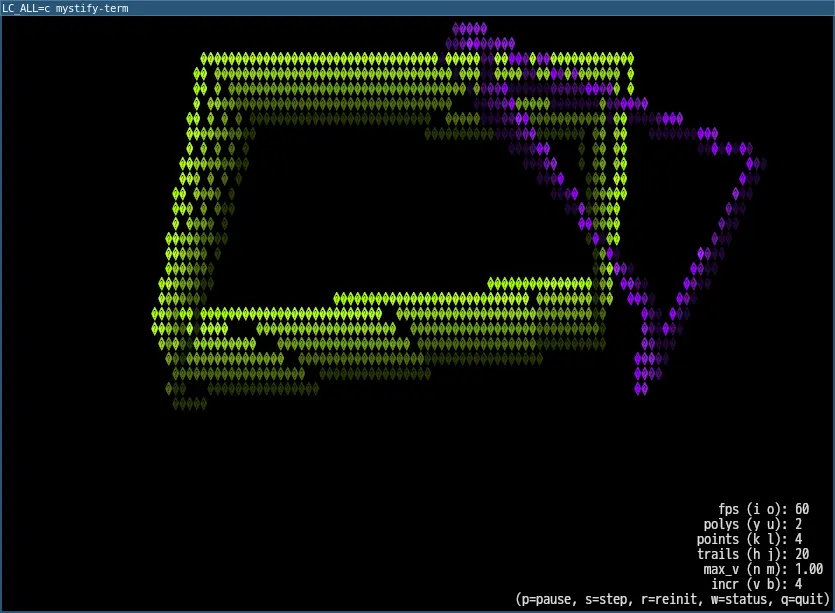The height and width of the screenshot is (613, 835).
Task: Click the bottom vertex of the purple polygon
Action: (x=641, y=388)
